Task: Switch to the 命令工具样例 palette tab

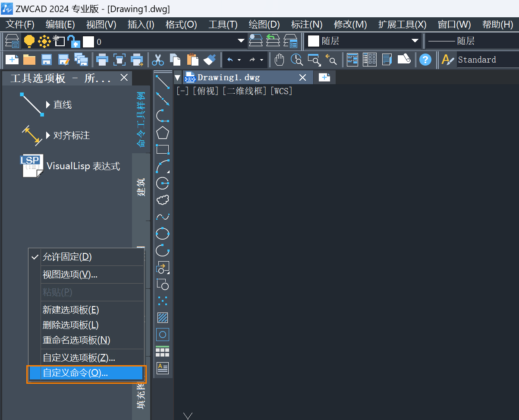Action: pos(141,119)
